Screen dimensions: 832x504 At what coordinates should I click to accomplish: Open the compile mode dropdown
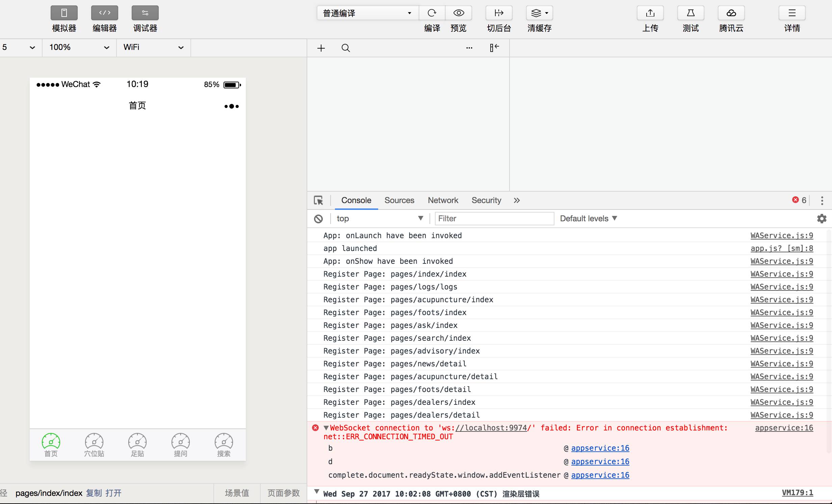pos(367,13)
